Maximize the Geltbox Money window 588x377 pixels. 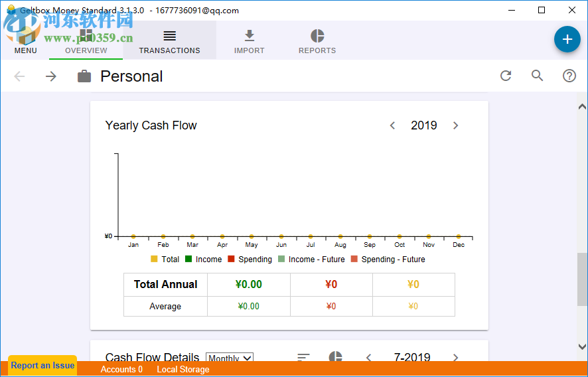point(542,10)
